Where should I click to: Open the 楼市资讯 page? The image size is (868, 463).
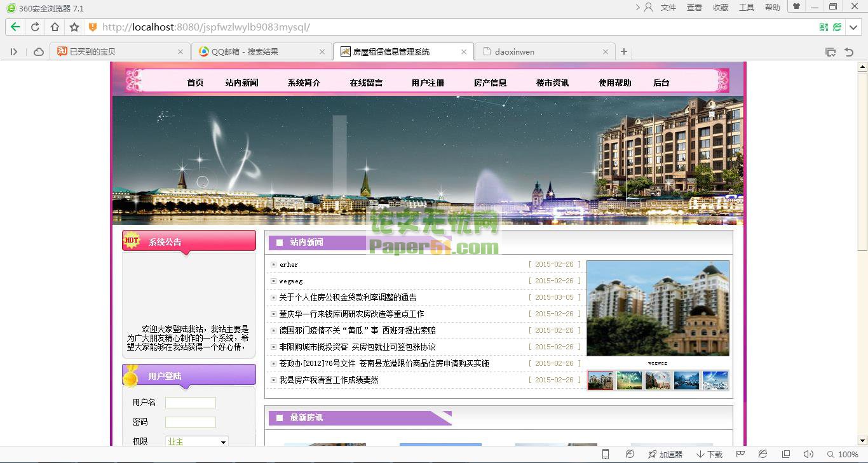coord(552,83)
